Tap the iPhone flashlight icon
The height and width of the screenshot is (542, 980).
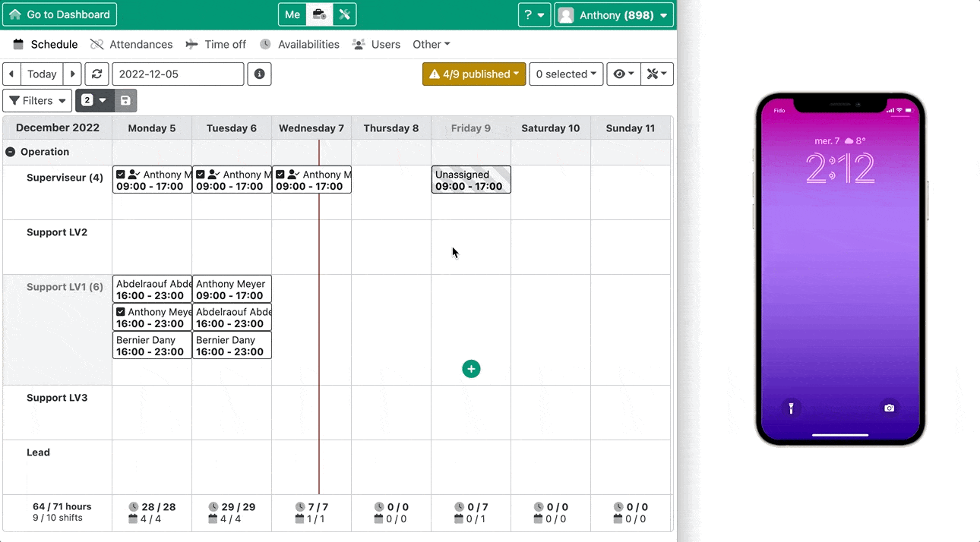pos(791,408)
